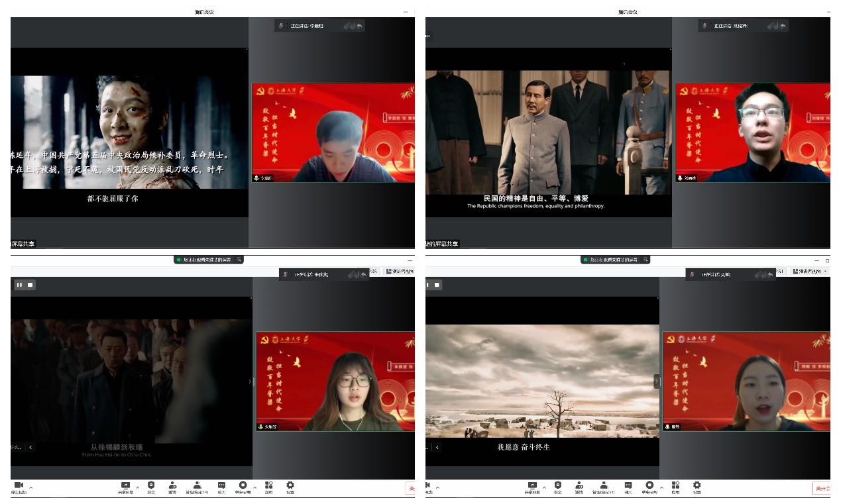Open Chat in 从徐锡麟到秋瑾 subtitle window
The width and height of the screenshot is (841, 504).
(221, 487)
